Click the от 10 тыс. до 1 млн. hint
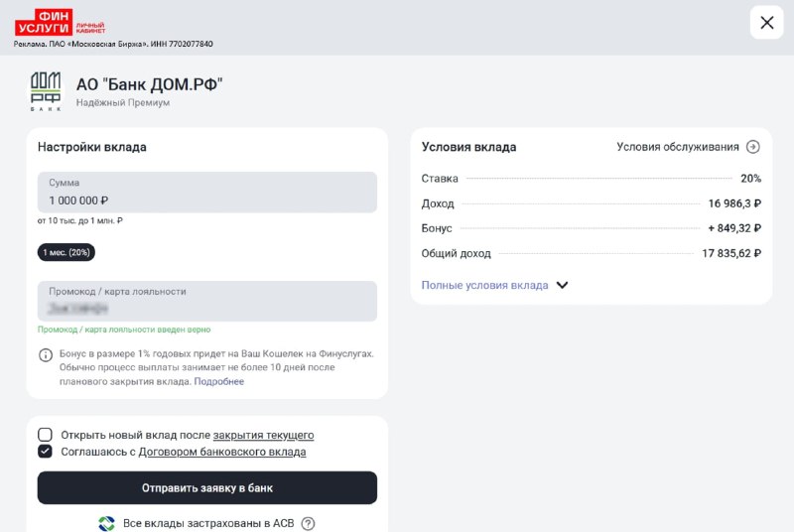 80,220
